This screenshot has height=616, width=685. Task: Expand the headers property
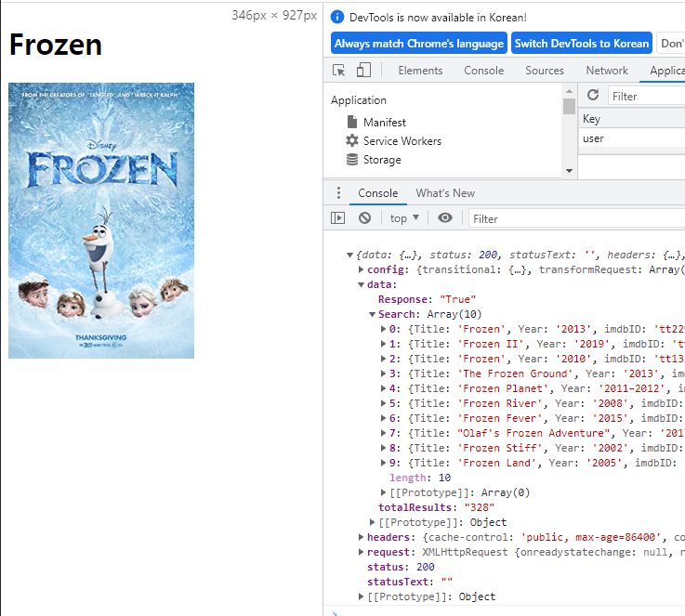click(x=361, y=537)
